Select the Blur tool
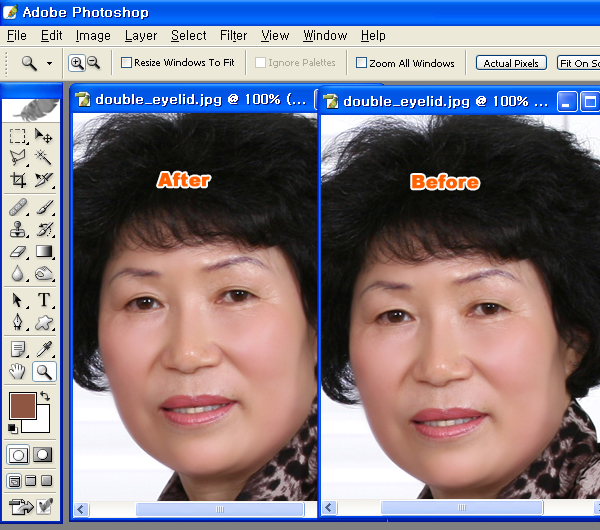600x530 pixels. pyautogui.click(x=18, y=274)
